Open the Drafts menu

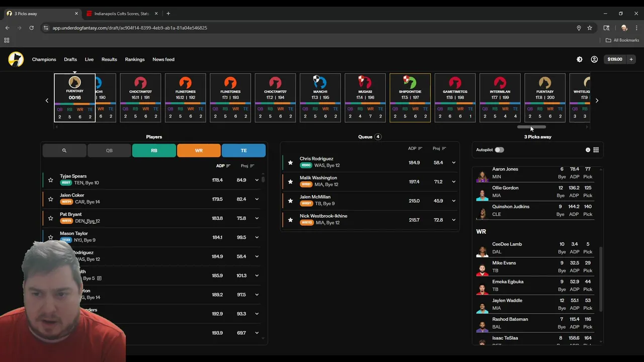pyautogui.click(x=70, y=59)
